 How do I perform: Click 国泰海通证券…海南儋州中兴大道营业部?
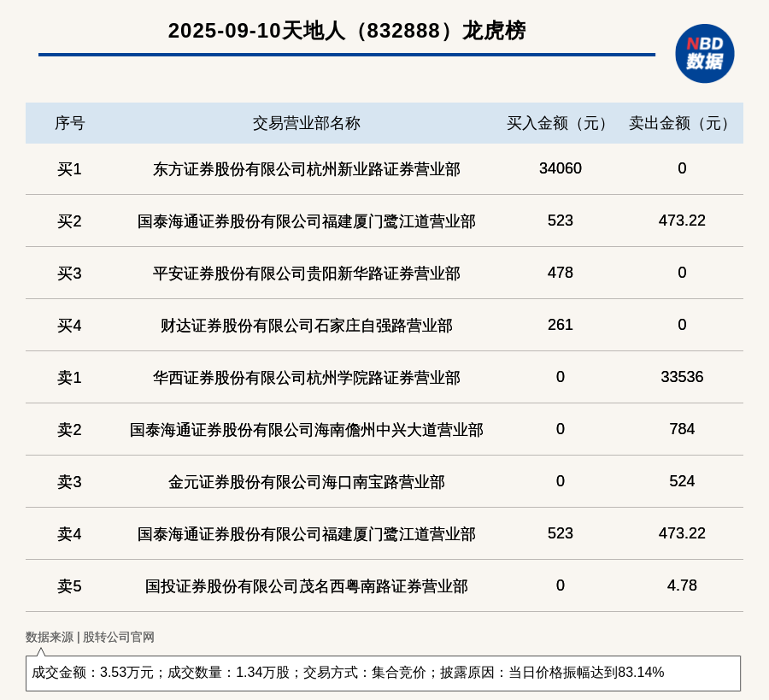click(307, 430)
